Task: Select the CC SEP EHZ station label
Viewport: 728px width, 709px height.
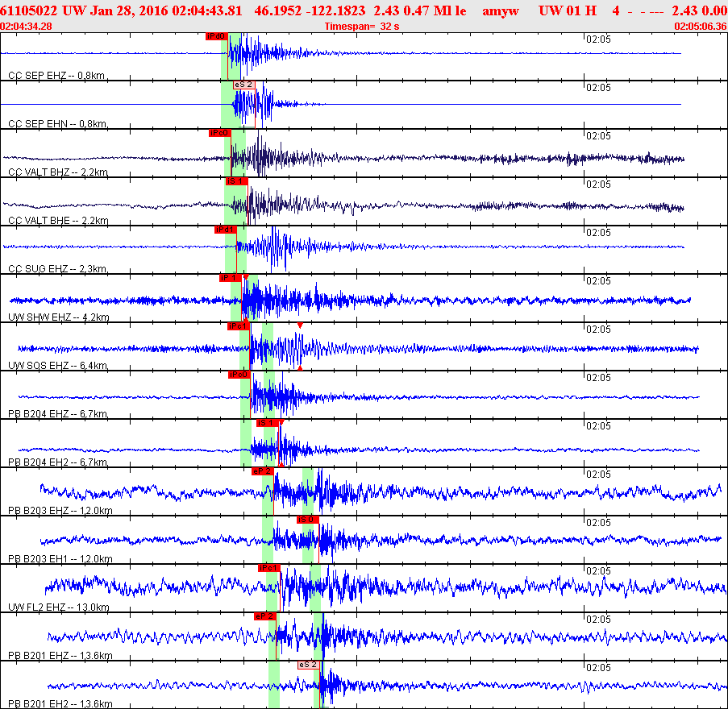Action: (x=56, y=76)
